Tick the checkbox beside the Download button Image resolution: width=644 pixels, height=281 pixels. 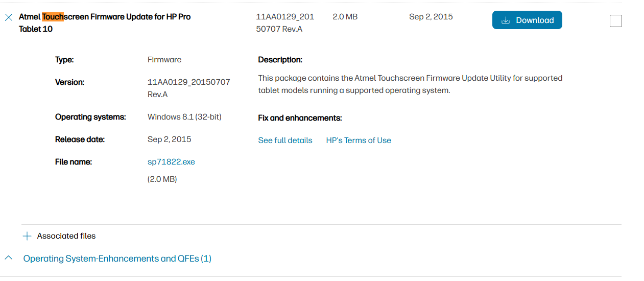tap(616, 21)
